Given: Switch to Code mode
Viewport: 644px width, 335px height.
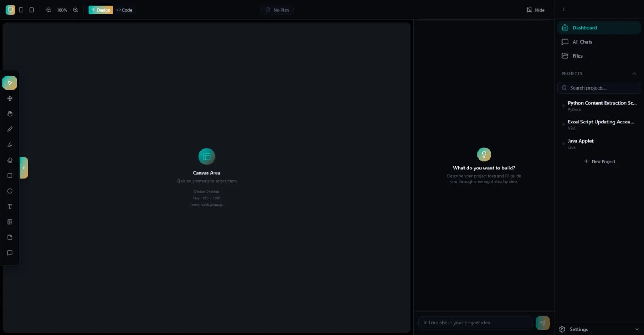Looking at the screenshot, I should coord(124,10).
